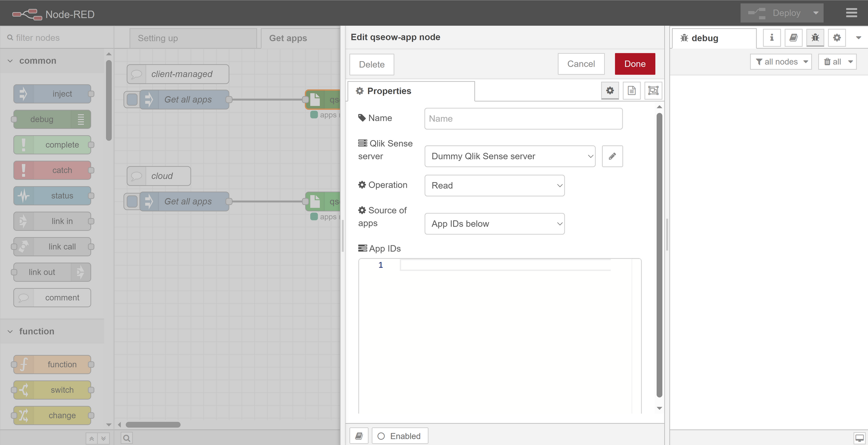The image size is (868, 445).
Task: Select the status node in palette
Action: tap(53, 196)
